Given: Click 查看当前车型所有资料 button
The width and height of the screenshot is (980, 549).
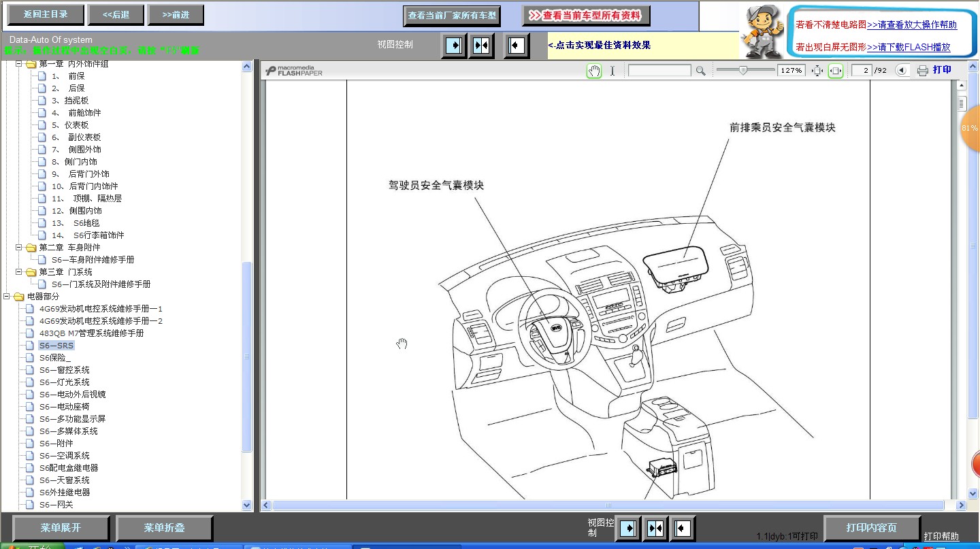Looking at the screenshot, I should 586,15.
